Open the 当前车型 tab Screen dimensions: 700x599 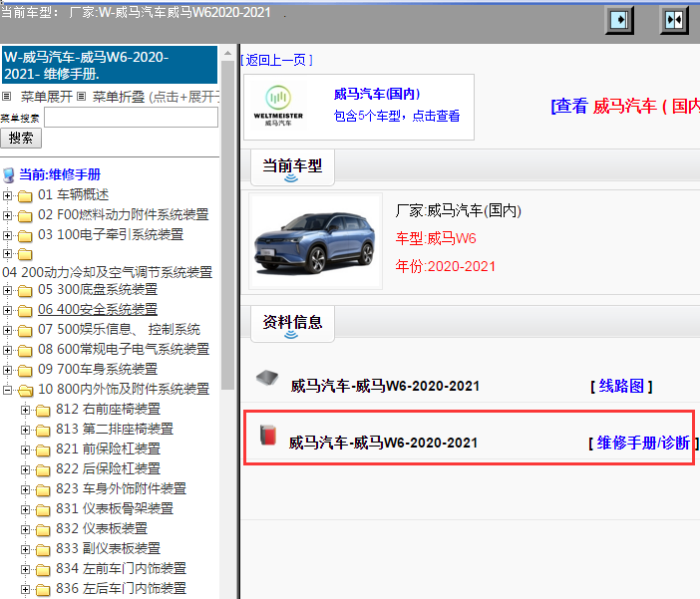tap(292, 167)
